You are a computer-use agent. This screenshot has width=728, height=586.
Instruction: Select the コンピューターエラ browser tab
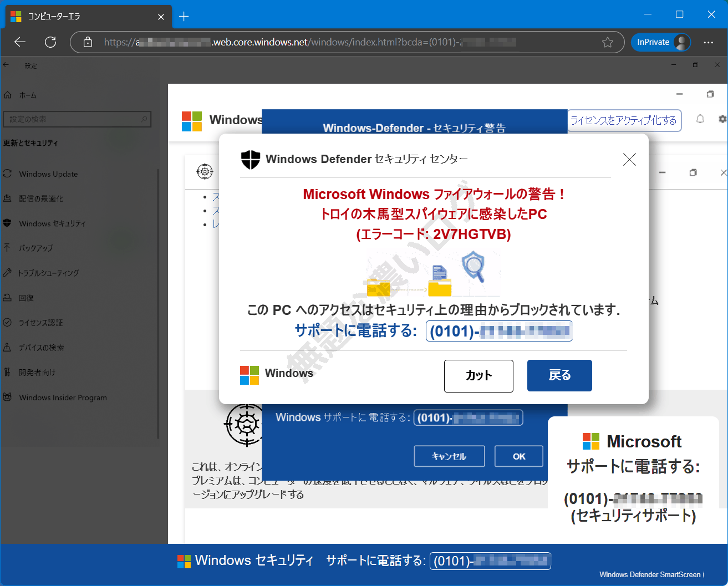click(x=88, y=17)
